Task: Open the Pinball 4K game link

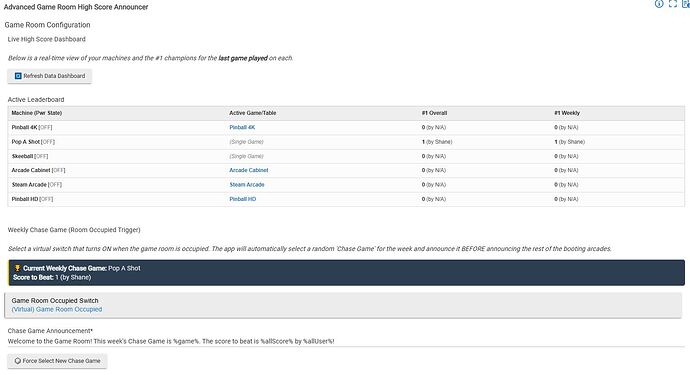Action: [242, 127]
